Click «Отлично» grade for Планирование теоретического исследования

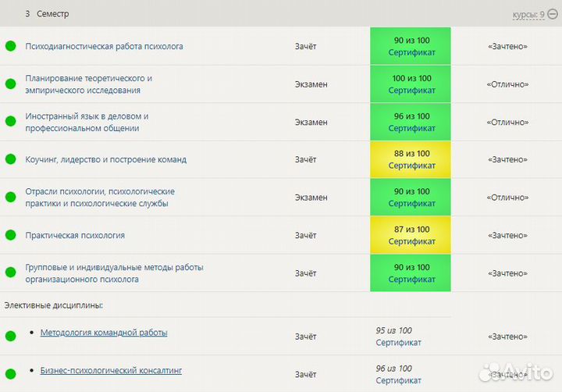click(507, 84)
